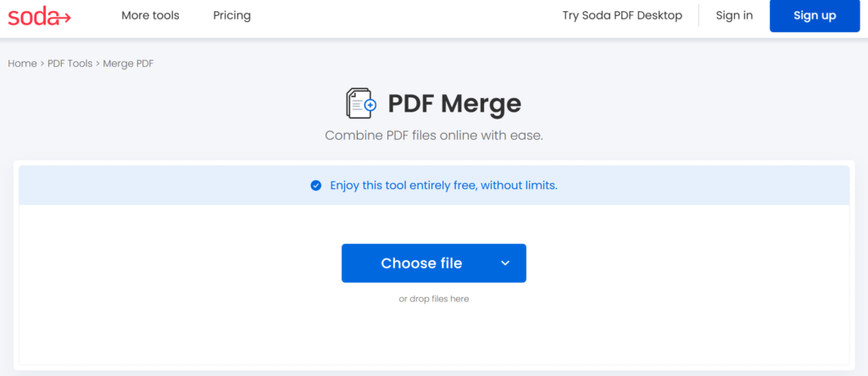Screen dimensions: 868x376
Task: Click the red soda logo
Action: (39, 15)
